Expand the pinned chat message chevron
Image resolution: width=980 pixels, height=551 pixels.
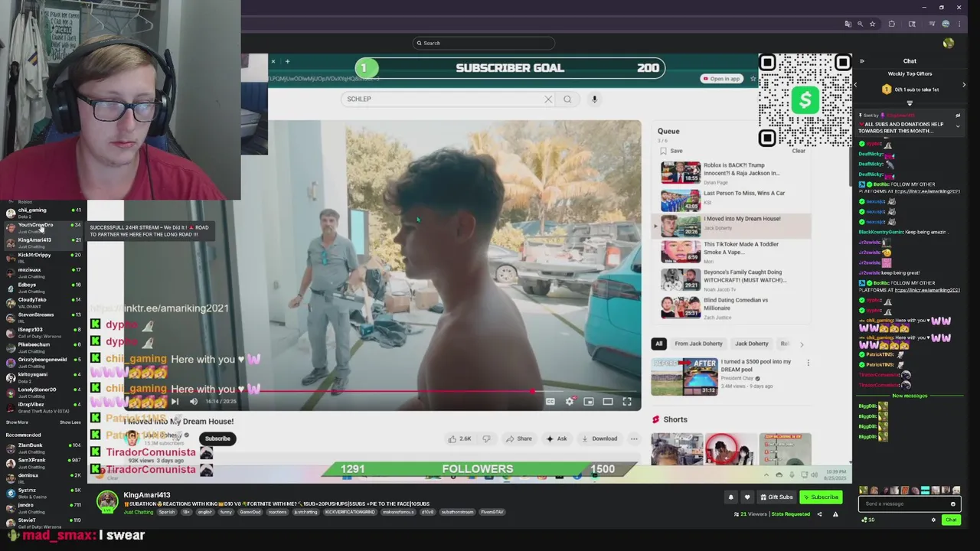[x=958, y=126]
